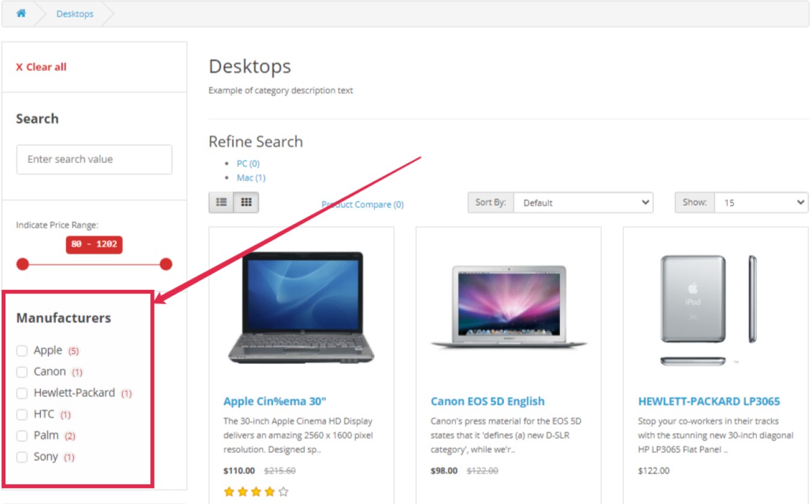Tick the Canon manufacturer checkbox
The height and width of the screenshot is (504, 812).
coord(22,372)
